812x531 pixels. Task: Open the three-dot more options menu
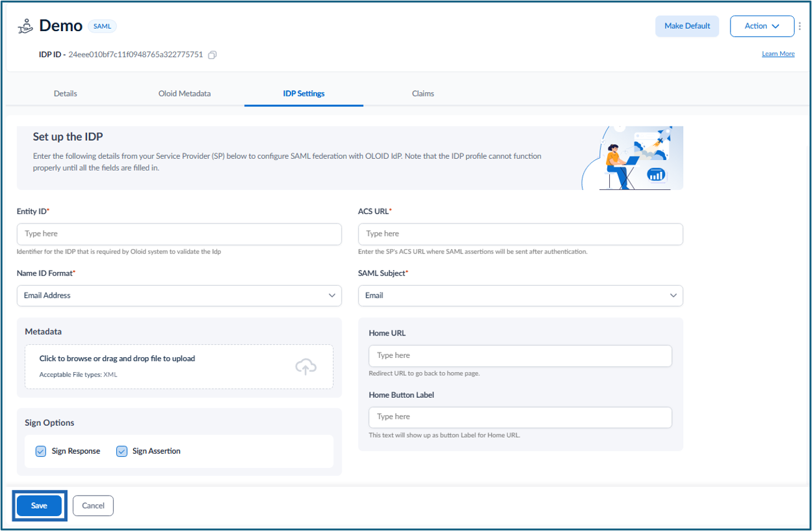pyautogui.click(x=800, y=26)
